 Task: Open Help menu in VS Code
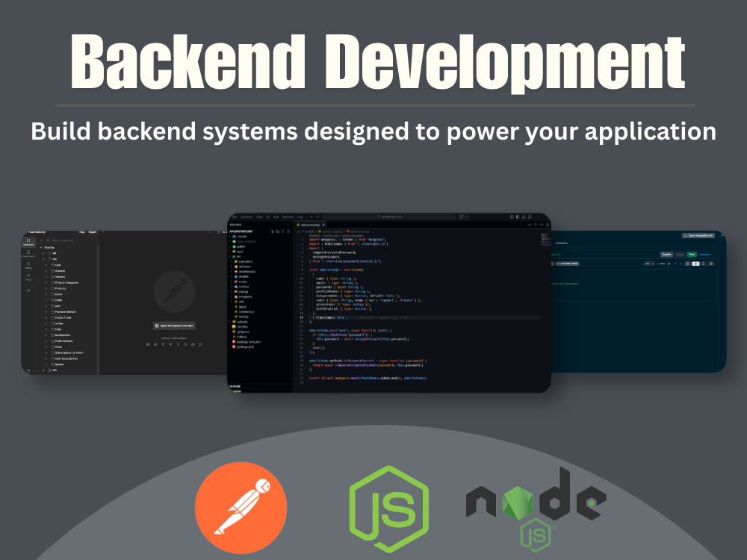pyautogui.click(x=300, y=217)
